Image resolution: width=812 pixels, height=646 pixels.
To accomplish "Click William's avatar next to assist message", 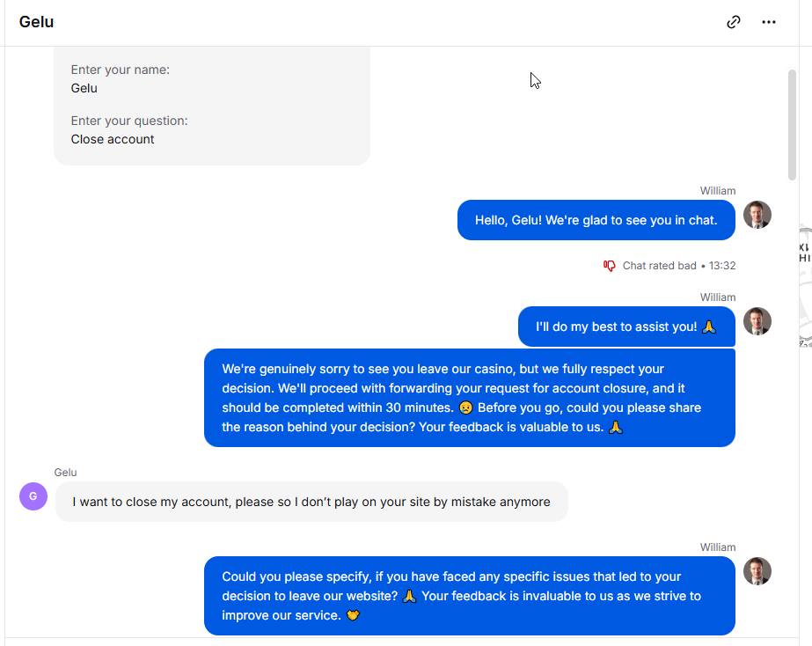I will 757,321.
